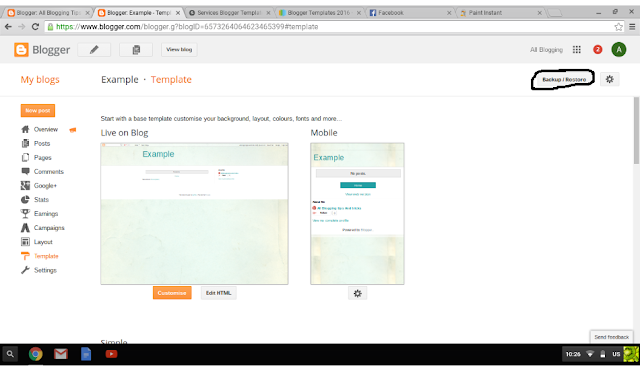640x371 pixels.
Task: Click the Layout sidebar icon
Action: coord(25,242)
